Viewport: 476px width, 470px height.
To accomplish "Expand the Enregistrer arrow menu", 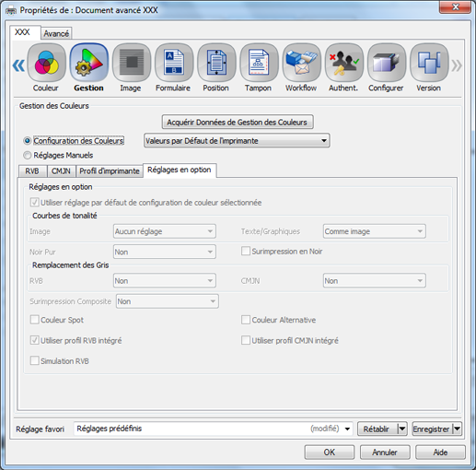I will (x=457, y=429).
